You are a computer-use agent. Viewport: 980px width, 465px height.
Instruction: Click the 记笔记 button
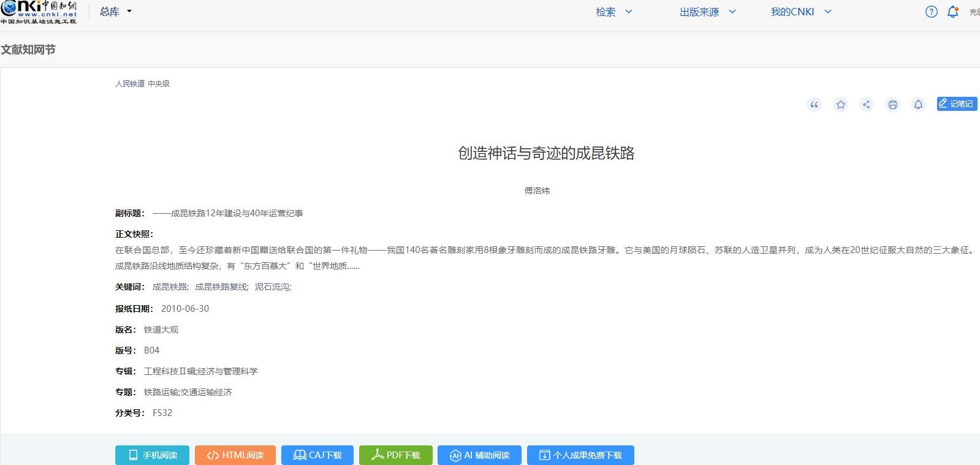pos(956,104)
